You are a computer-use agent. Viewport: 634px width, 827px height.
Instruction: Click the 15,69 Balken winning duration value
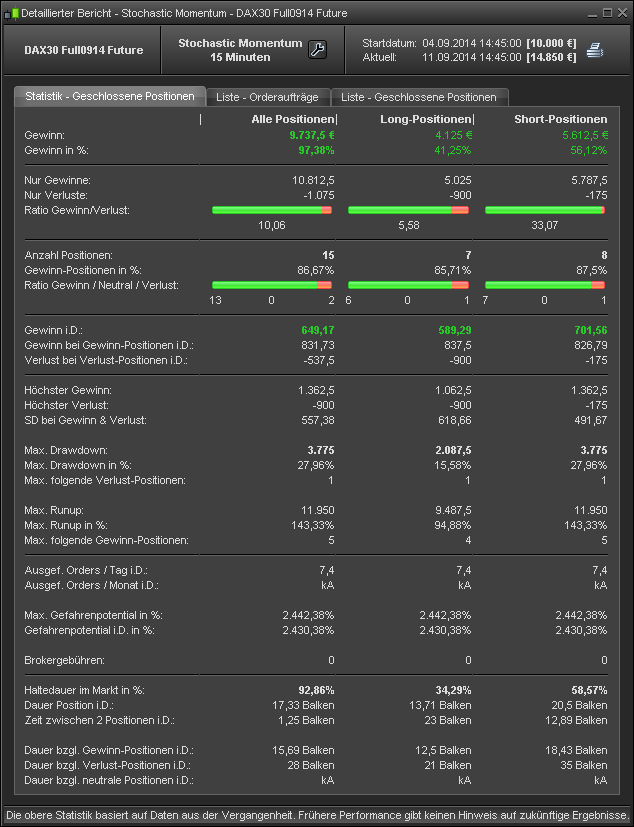[303, 750]
